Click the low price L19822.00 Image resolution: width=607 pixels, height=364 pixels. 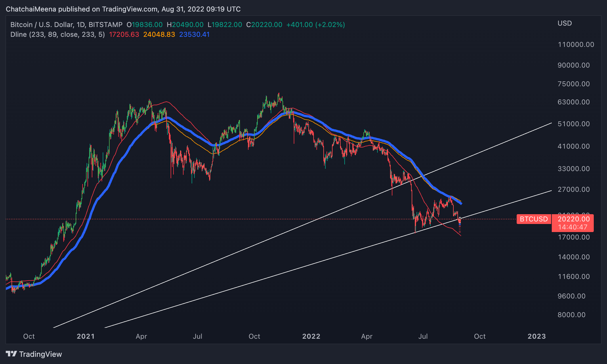[225, 25]
